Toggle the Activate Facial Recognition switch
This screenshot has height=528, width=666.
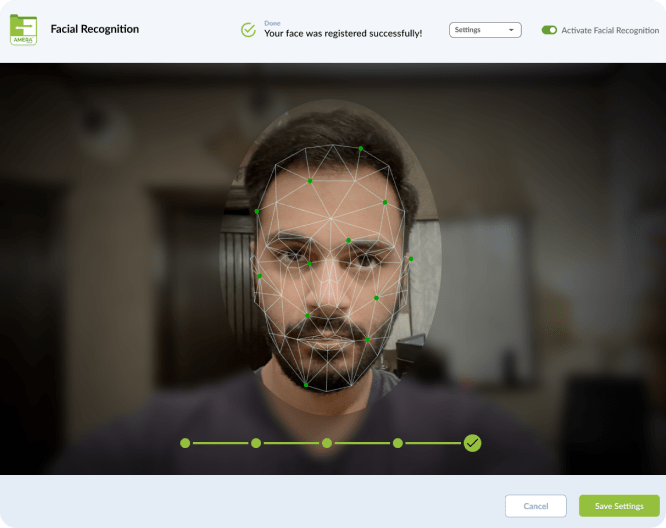[x=549, y=30]
